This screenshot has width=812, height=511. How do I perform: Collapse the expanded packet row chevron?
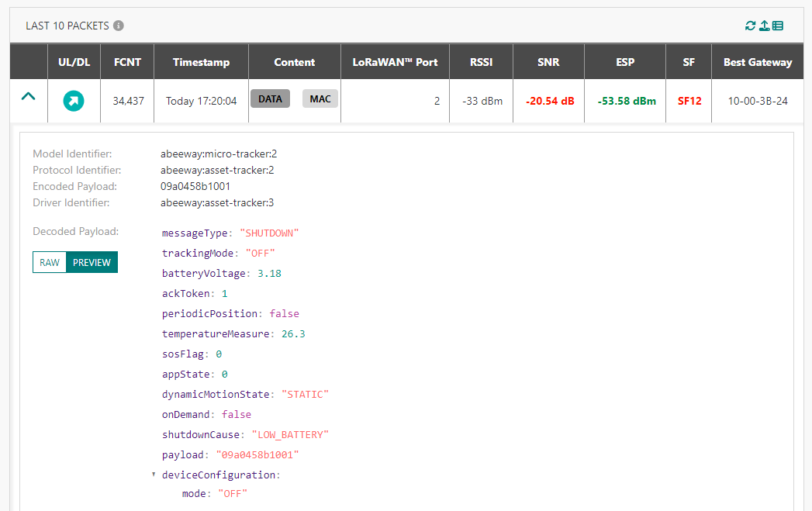coord(28,97)
